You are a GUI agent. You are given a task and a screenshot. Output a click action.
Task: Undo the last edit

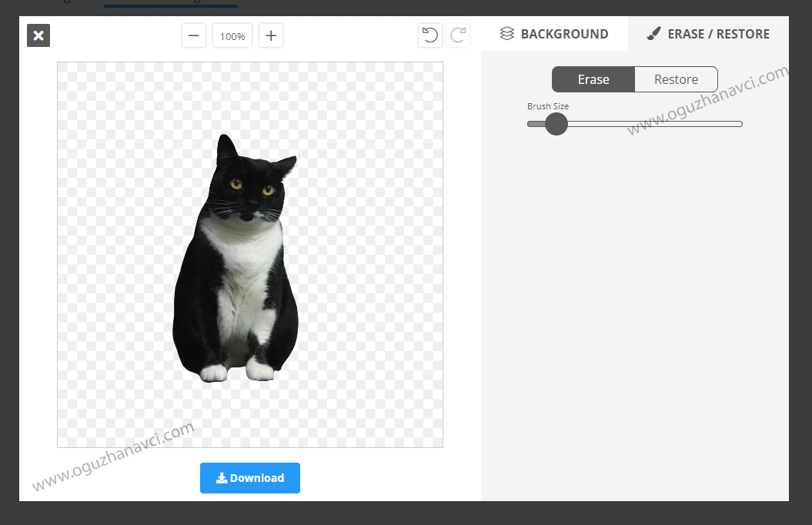point(430,35)
